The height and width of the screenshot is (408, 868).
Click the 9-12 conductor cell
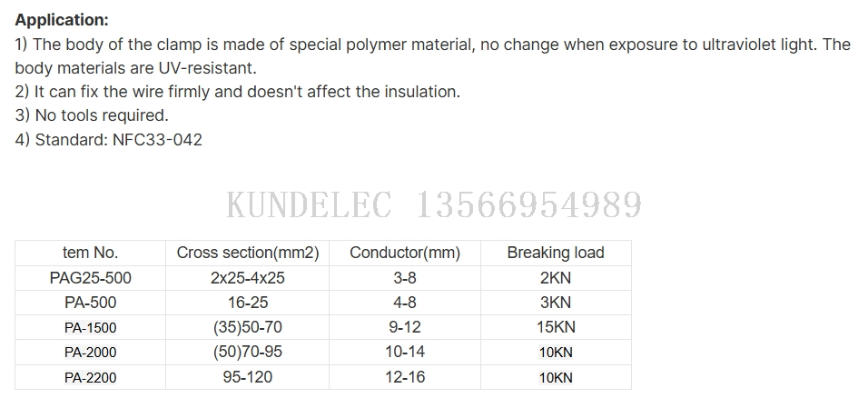404,327
